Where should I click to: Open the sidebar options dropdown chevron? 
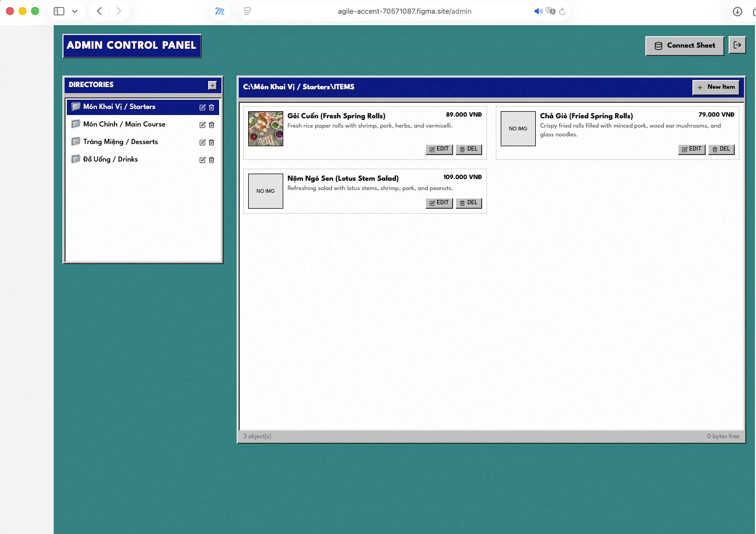75,11
